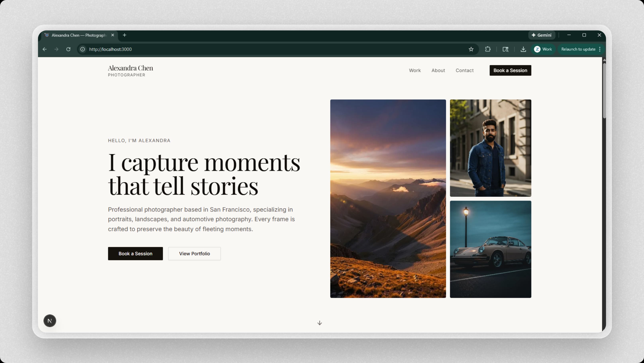
Task: View site information for localhost
Action: 82,49
